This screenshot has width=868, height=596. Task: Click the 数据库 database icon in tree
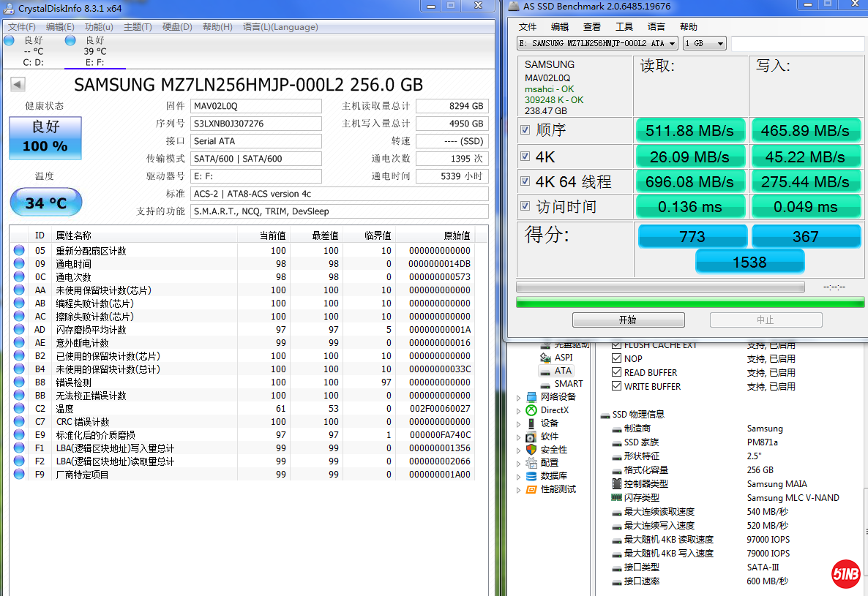[531, 476]
